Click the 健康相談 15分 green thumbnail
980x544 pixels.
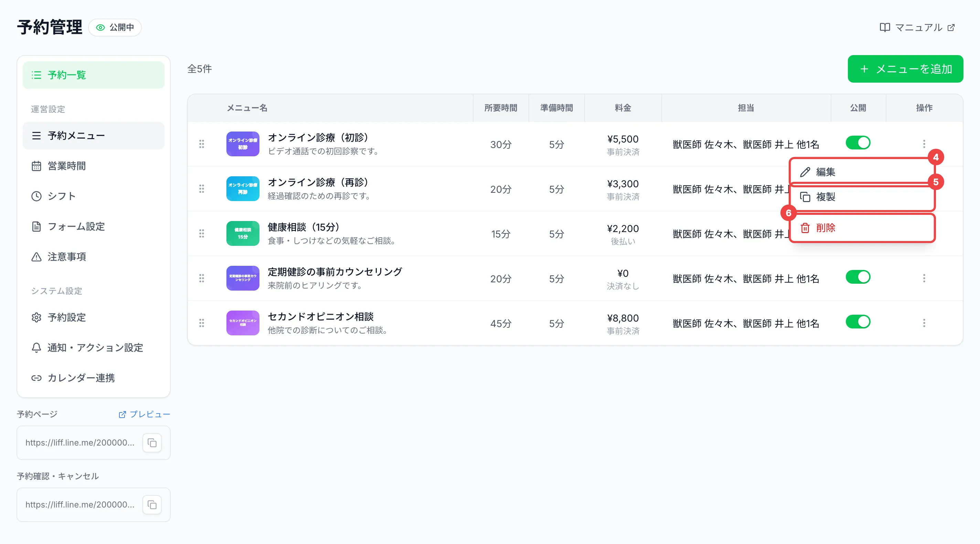pos(243,234)
